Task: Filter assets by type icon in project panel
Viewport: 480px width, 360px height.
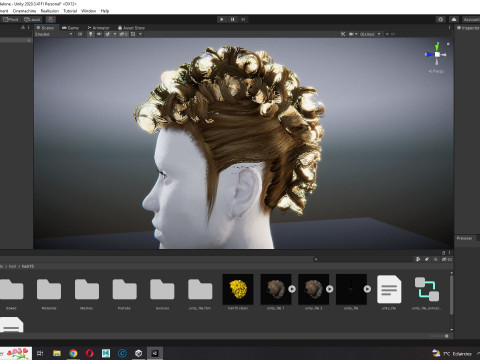Action: coord(418,259)
